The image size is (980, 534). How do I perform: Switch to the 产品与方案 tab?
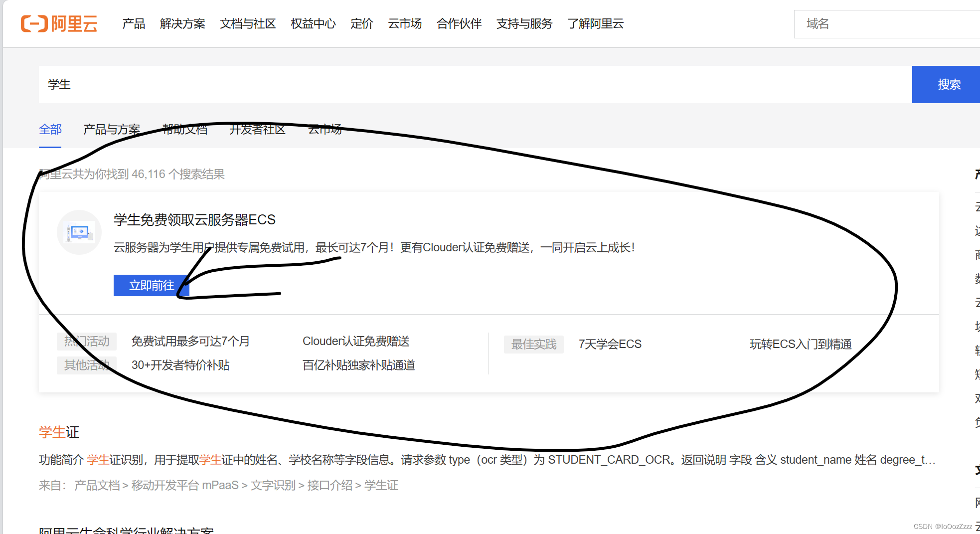click(112, 129)
